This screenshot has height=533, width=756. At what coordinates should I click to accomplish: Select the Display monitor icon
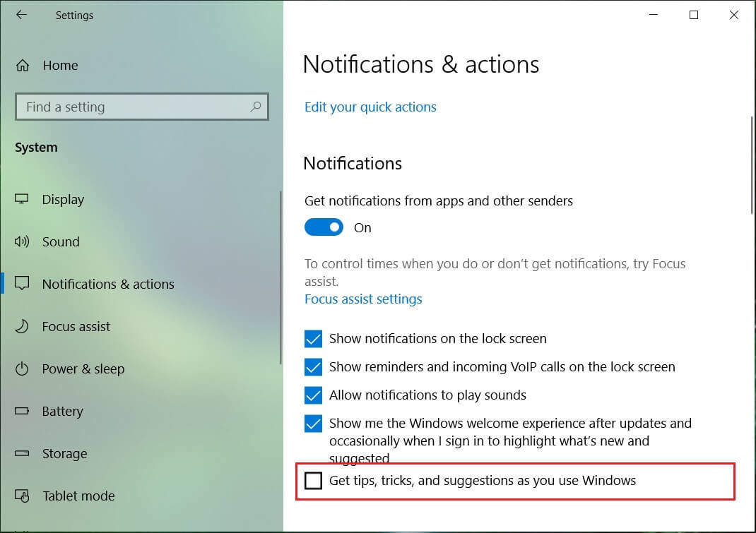[x=22, y=199]
